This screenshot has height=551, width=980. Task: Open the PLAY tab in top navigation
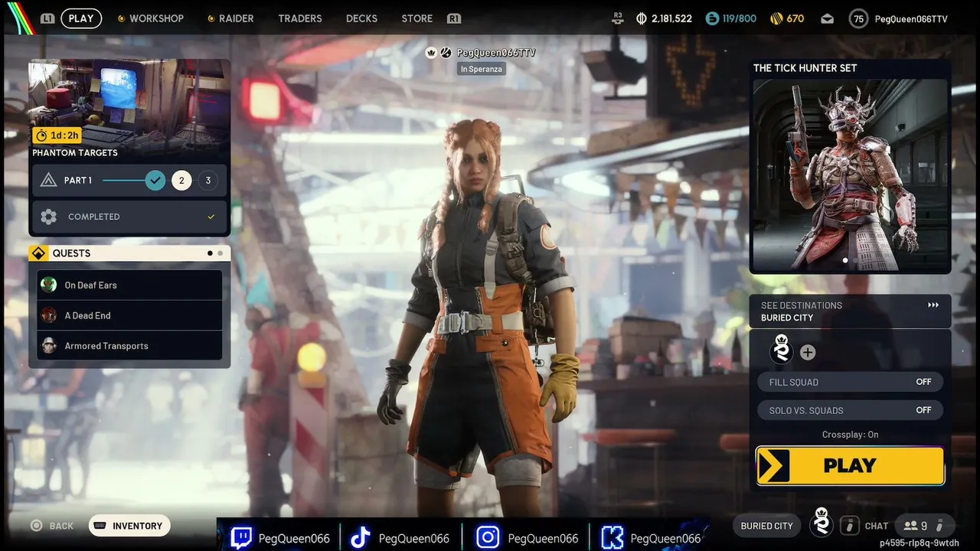pyautogui.click(x=81, y=18)
